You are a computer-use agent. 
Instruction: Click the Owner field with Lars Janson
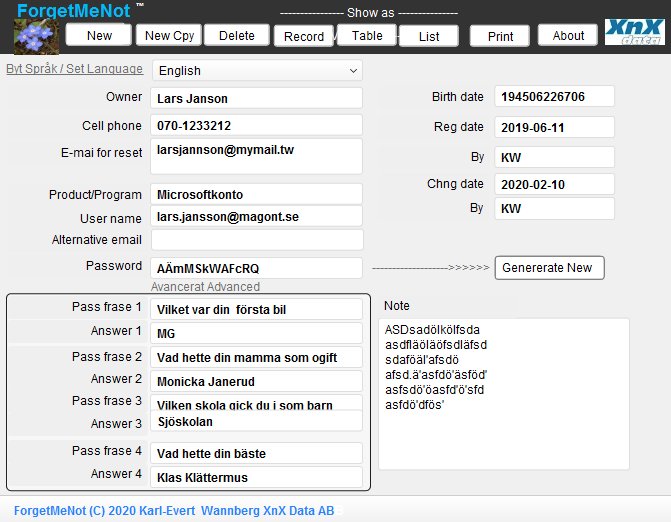coord(256,98)
